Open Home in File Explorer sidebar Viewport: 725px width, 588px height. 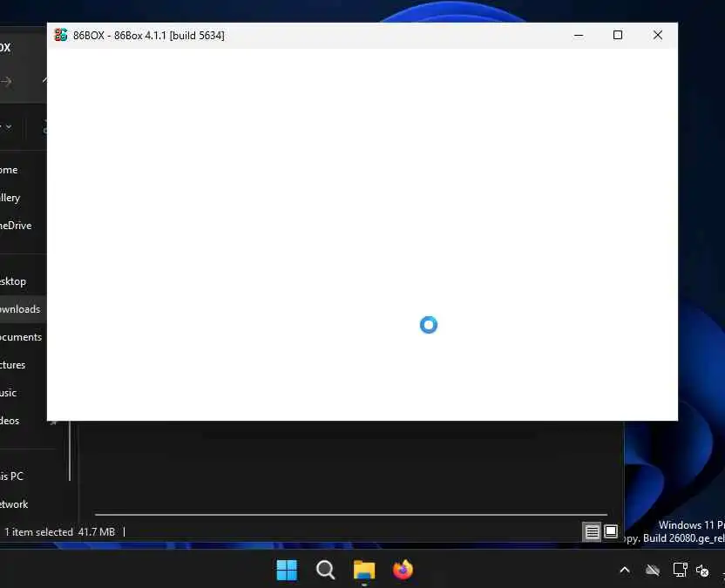click(9, 170)
